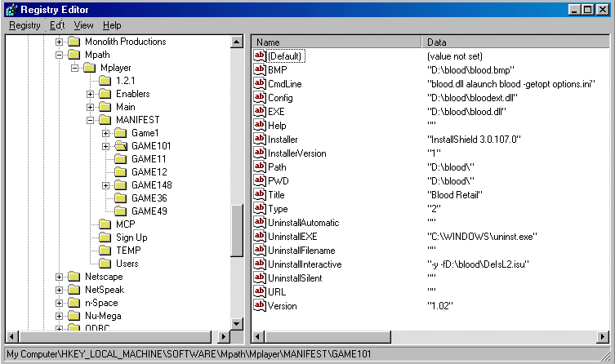Expand the GAME101 key
Screen dimensions: 615x364
point(105,146)
